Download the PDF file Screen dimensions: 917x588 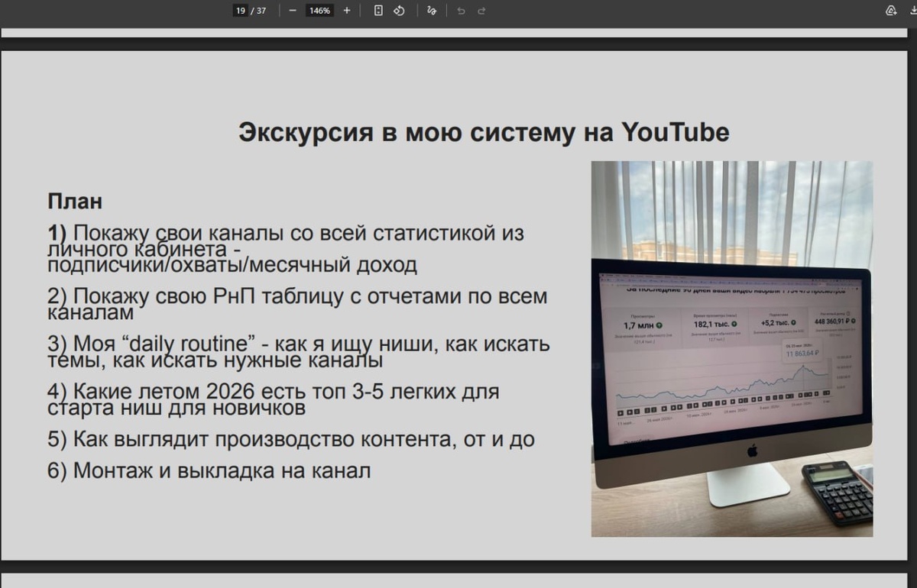[x=913, y=11]
